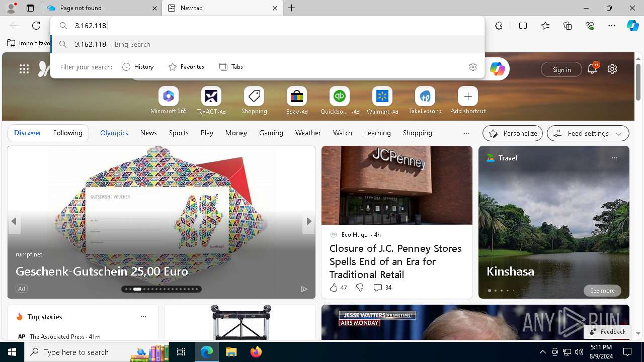This screenshot has height=362, width=644.
Task: Open the TakeLessons shortcut
Action: coord(425,101)
